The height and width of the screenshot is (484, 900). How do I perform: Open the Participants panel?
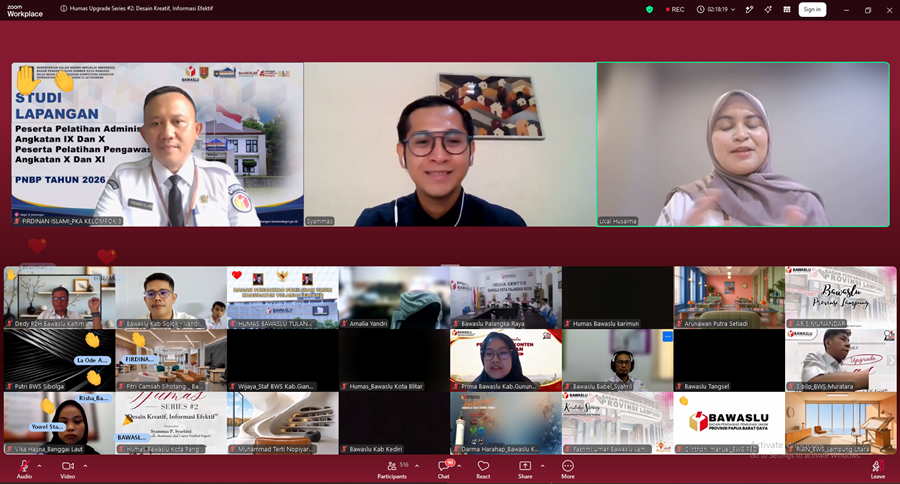click(392, 470)
